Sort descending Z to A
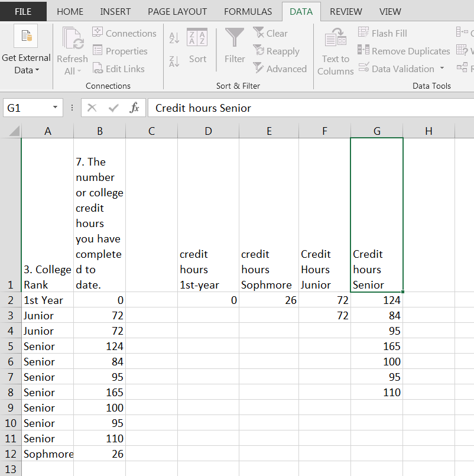This screenshot has width=474, height=476. point(174,61)
